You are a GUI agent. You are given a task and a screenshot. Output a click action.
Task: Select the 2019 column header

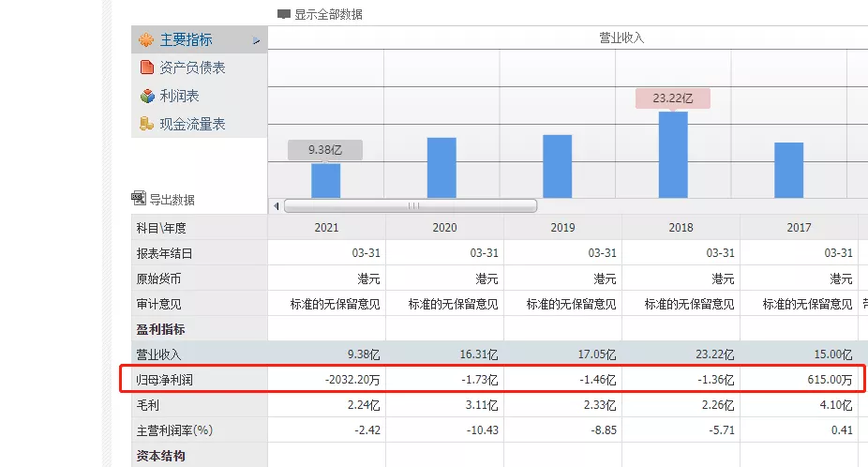(563, 228)
